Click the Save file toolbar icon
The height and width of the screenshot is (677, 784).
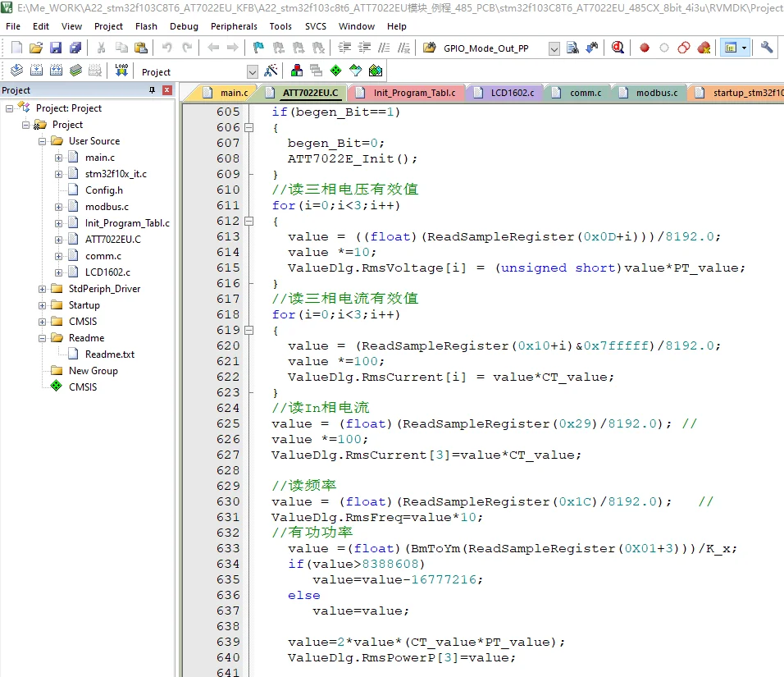pyautogui.click(x=56, y=48)
